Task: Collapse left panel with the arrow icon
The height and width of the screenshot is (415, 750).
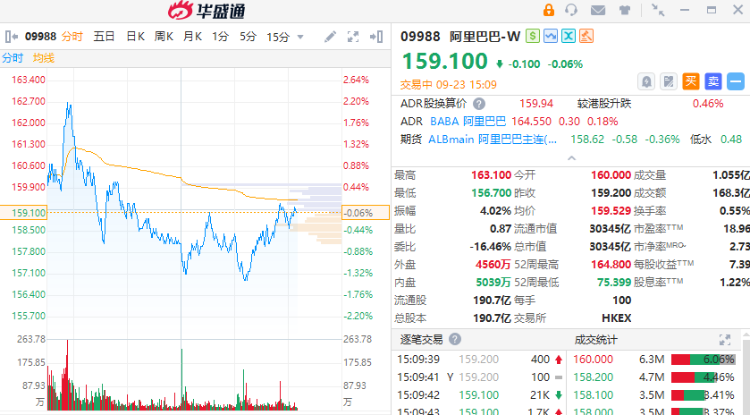Action: pos(11,36)
